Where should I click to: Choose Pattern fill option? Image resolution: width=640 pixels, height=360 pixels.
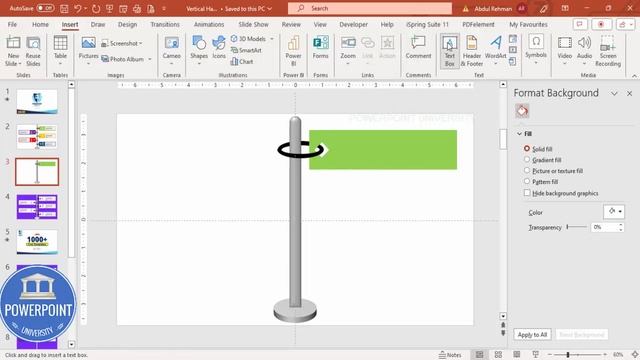tap(541, 182)
